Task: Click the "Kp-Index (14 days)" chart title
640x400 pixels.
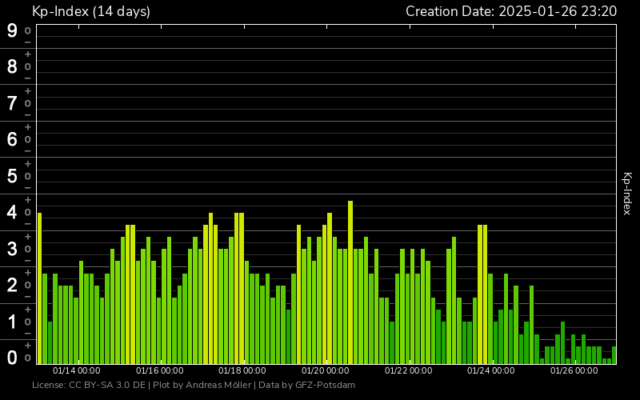Action: tap(91, 11)
